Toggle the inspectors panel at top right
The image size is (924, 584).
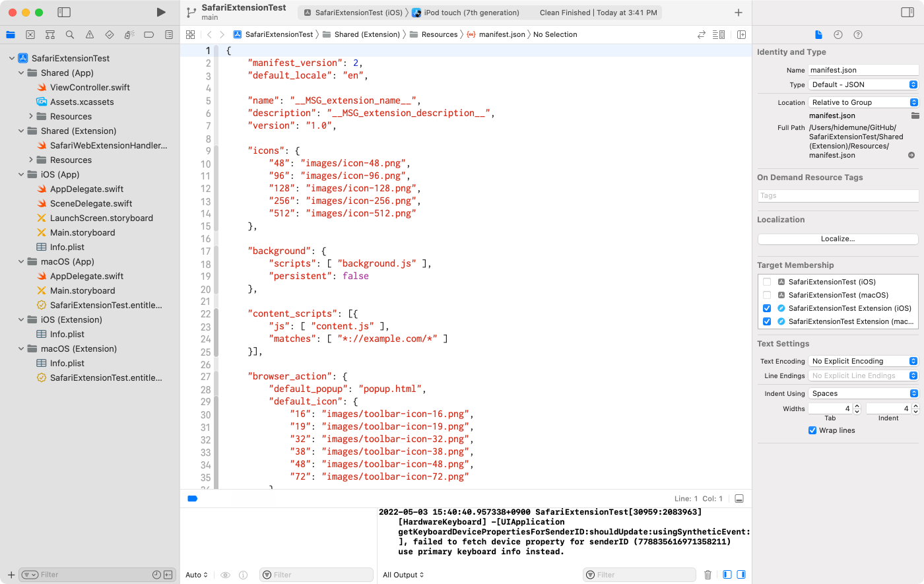tap(907, 13)
